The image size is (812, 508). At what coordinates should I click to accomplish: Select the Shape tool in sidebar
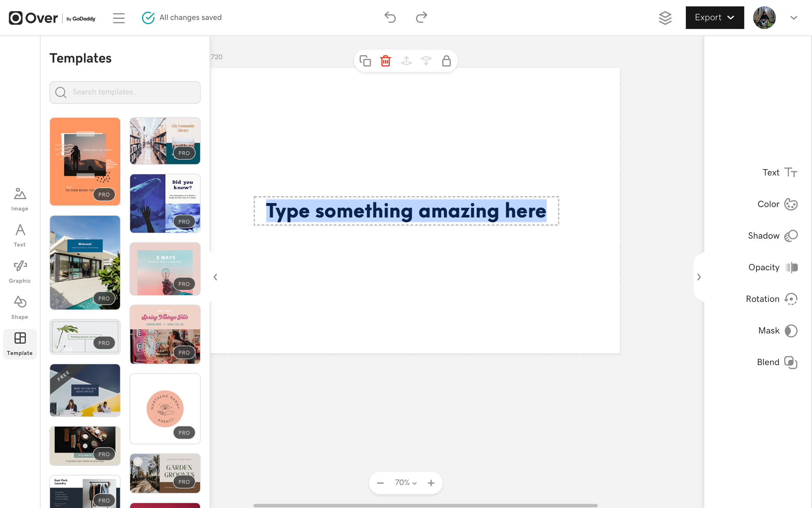(x=20, y=307)
